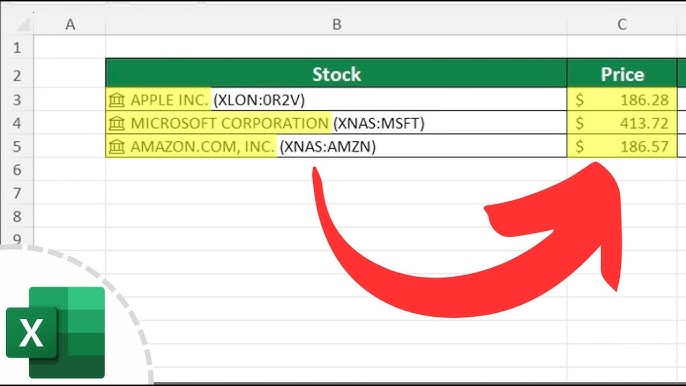Select the row 6 header
686x386 pixels.
click(x=17, y=169)
